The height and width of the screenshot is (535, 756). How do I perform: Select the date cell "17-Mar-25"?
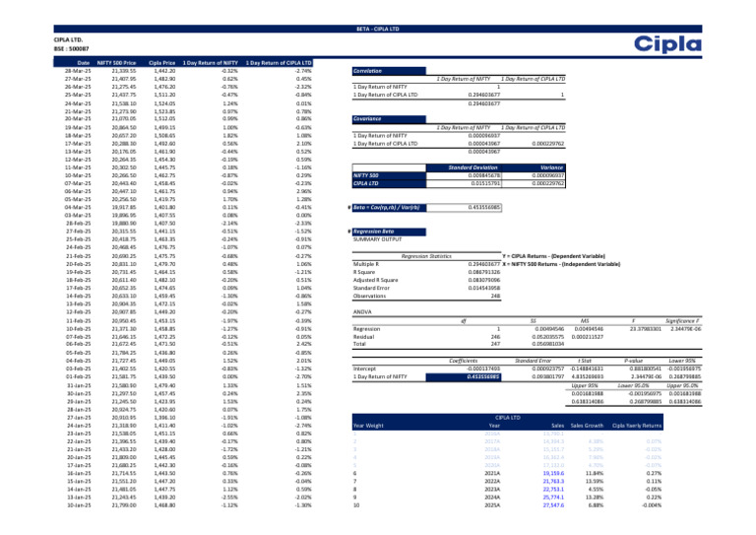tap(78, 144)
